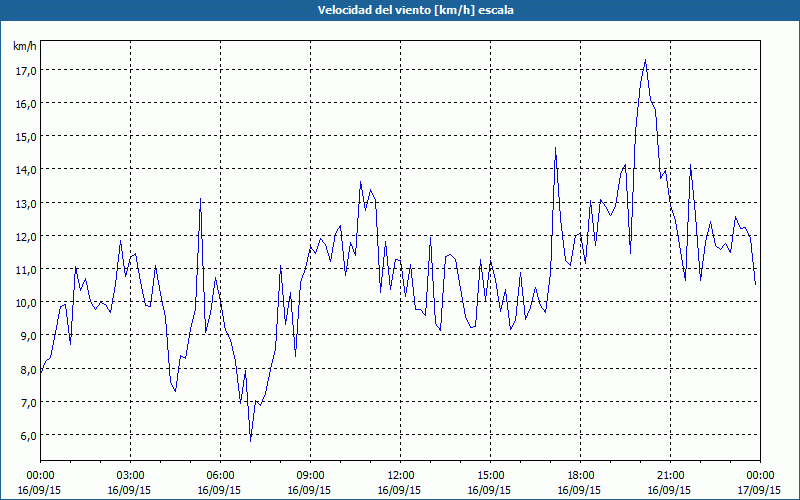Click the 12,0 y-axis value
Viewport: 800px width, 500px height.
click(x=26, y=237)
